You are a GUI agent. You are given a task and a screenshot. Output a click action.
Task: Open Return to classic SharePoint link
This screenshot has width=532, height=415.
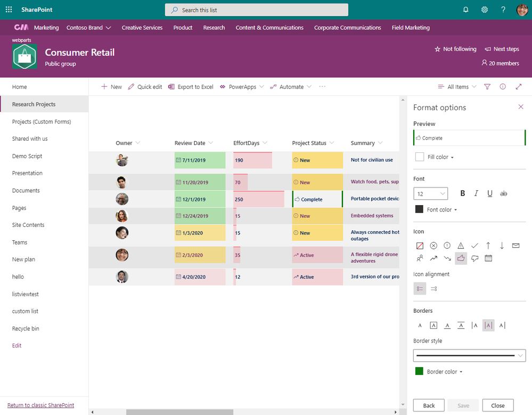pyautogui.click(x=40, y=405)
